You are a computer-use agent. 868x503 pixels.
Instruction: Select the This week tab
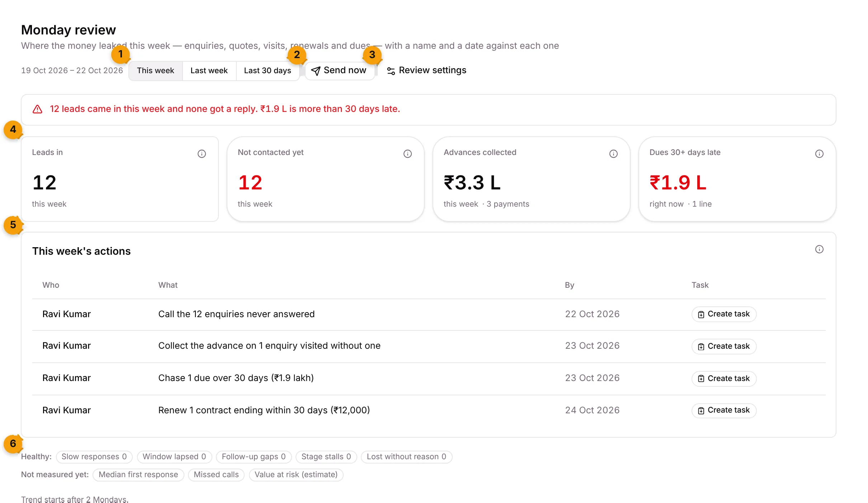tap(155, 70)
